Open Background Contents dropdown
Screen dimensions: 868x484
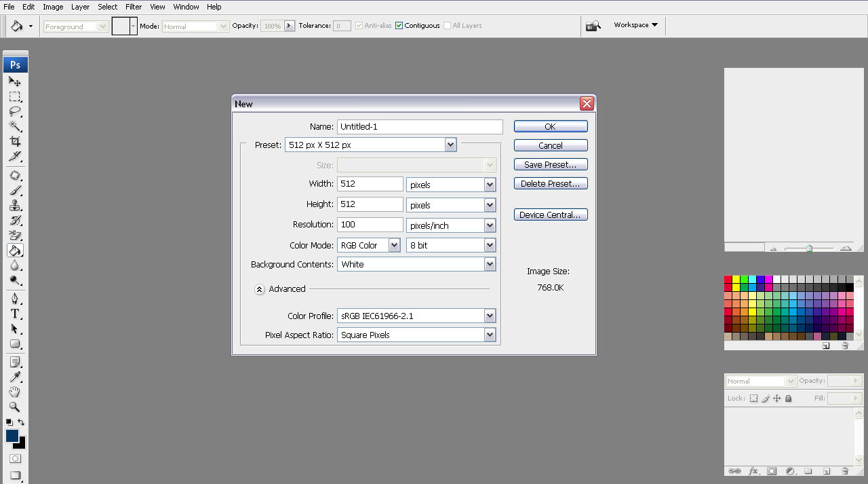point(490,264)
